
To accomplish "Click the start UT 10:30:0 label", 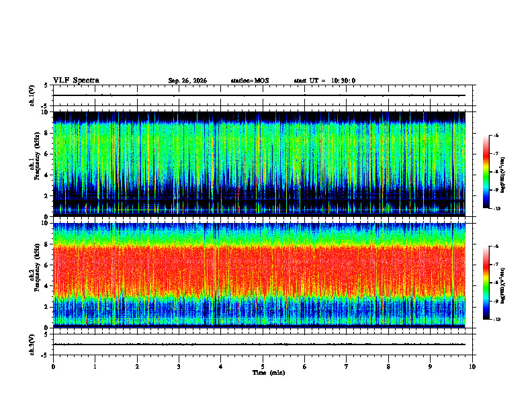I will pyautogui.click(x=324, y=81).
